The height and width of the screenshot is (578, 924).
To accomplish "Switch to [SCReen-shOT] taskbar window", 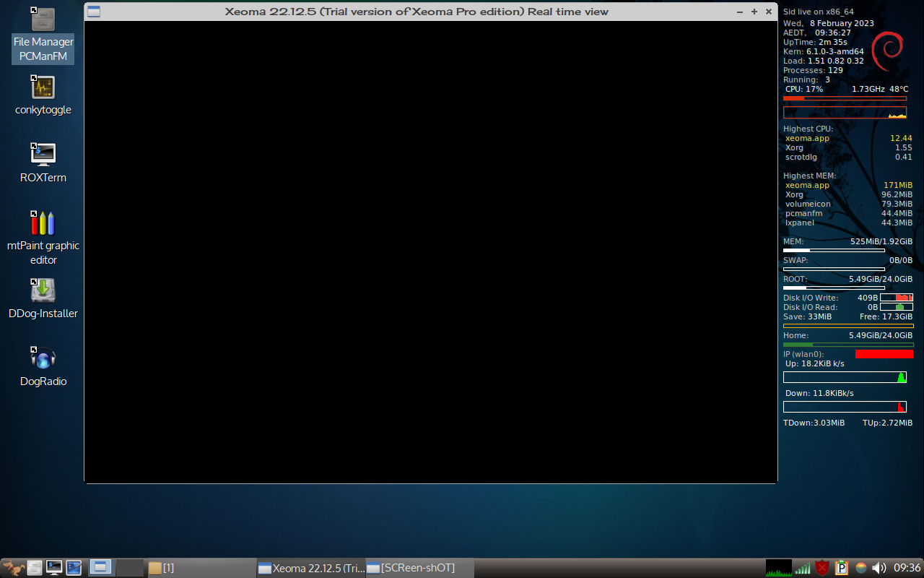I will 419,568.
